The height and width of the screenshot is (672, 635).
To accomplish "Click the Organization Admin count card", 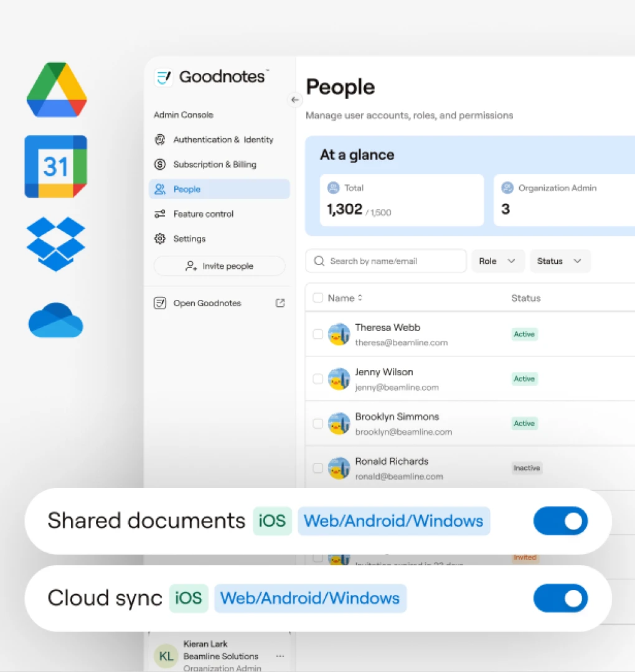I will click(564, 200).
